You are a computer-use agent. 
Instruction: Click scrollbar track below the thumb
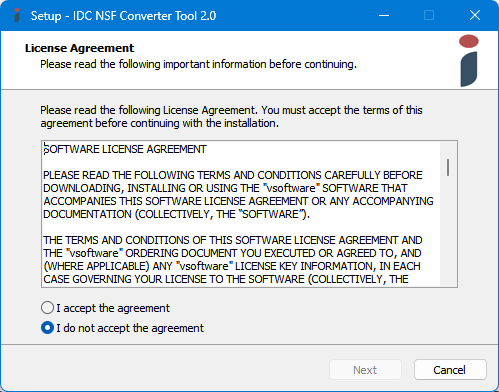click(448, 230)
